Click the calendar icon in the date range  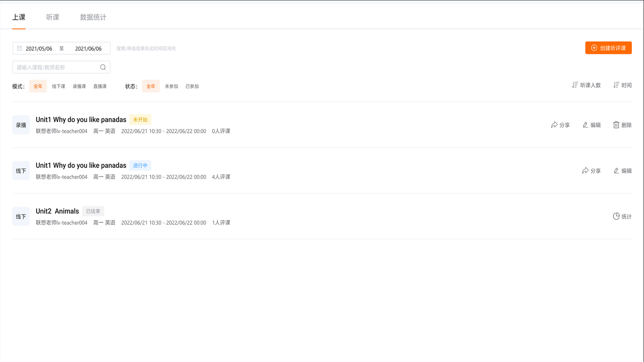[x=20, y=49]
